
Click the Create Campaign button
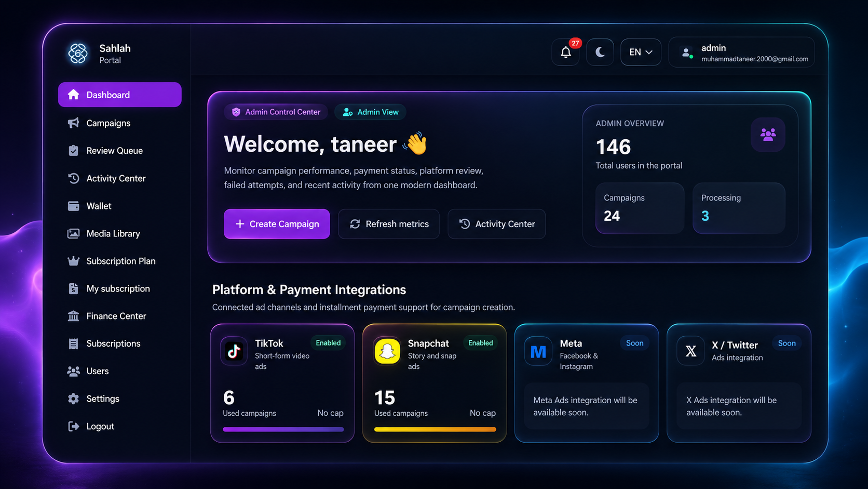coord(277,224)
